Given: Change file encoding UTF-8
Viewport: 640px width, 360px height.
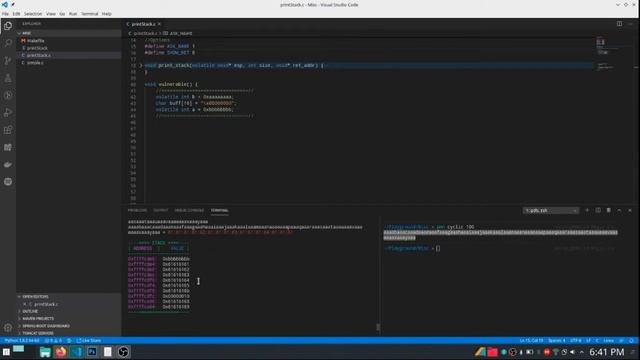Looking at the screenshot, I should 576,340.
